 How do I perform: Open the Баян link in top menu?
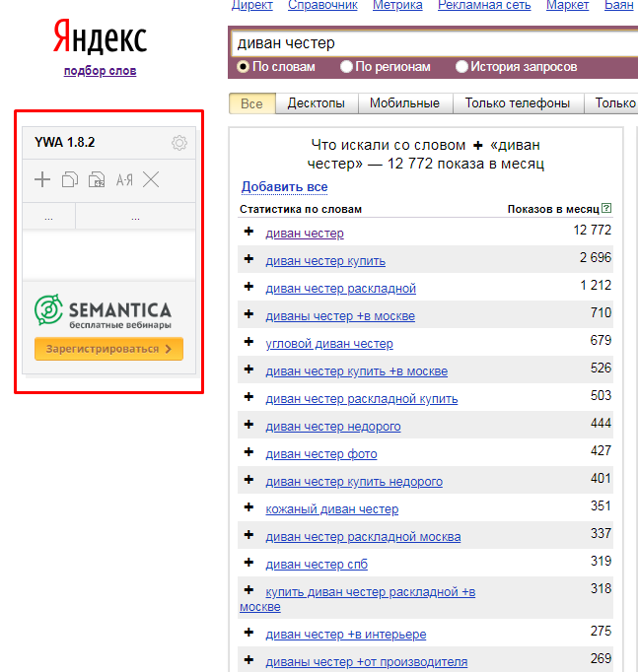click(x=618, y=5)
